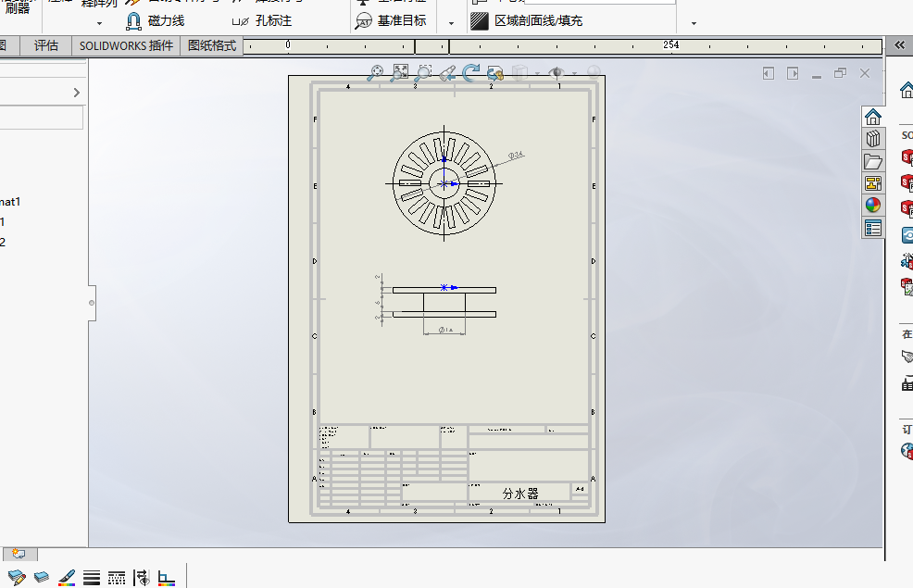The image size is (913, 588).
Task: Click the Color Display Mode icon
Action: point(167,578)
